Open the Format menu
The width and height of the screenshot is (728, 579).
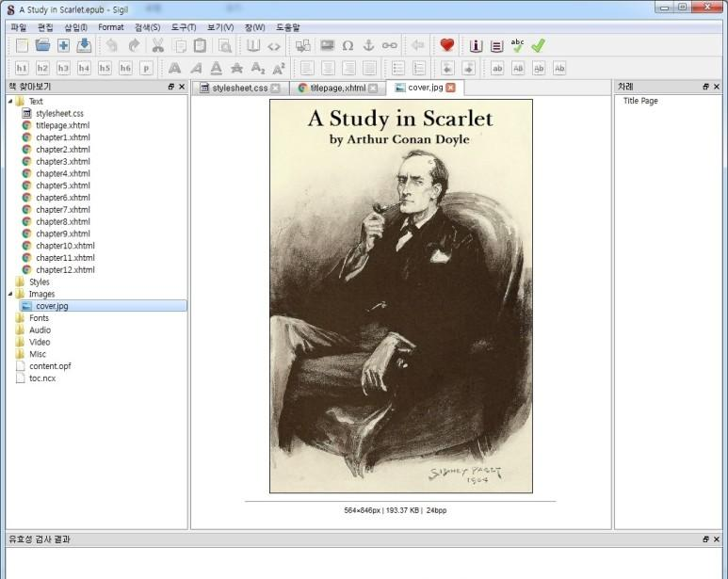coord(110,27)
